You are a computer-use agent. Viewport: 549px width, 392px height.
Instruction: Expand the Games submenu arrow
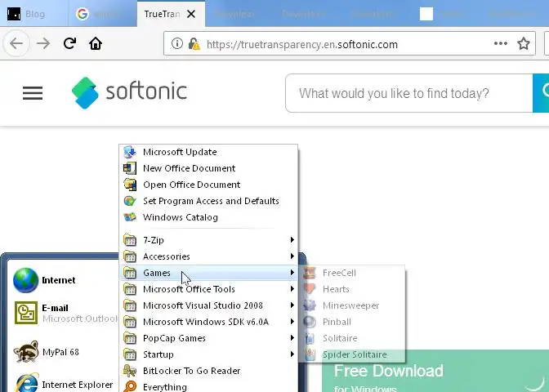pyautogui.click(x=292, y=273)
